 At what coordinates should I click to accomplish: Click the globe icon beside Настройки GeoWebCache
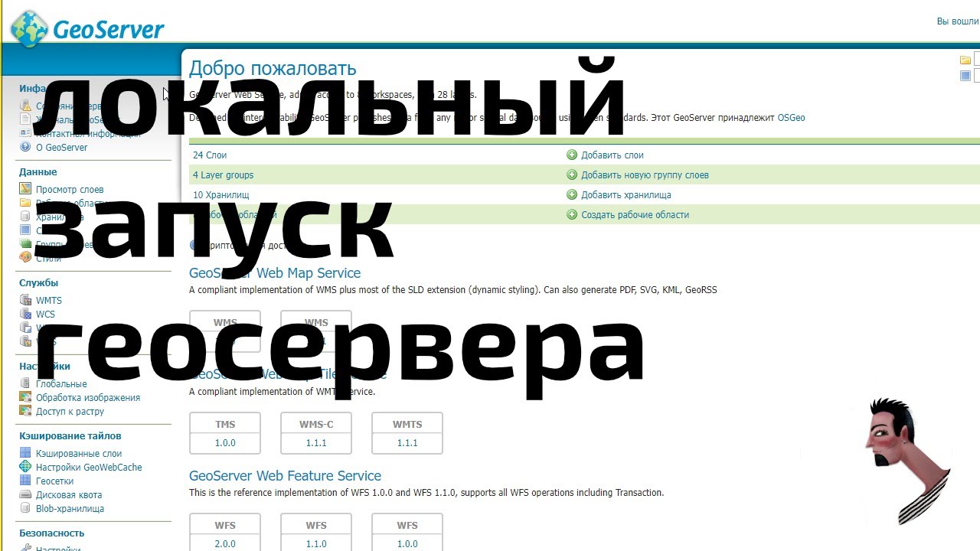[25, 467]
